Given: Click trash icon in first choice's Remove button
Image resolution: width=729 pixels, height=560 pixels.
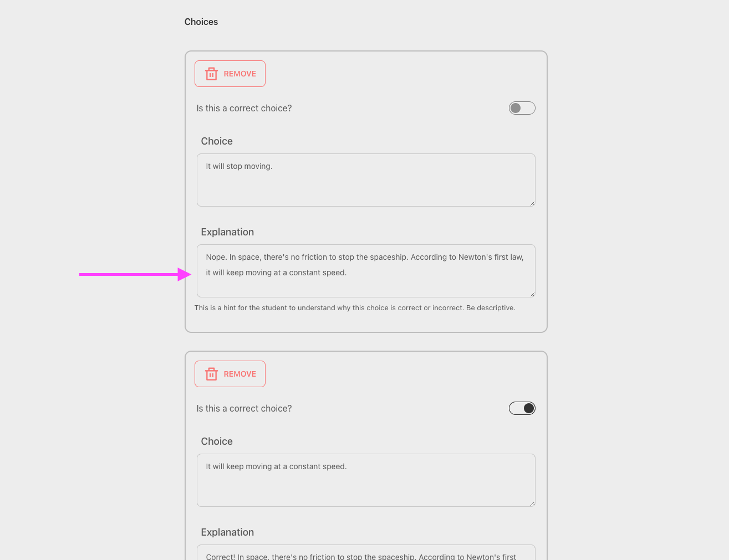Looking at the screenshot, I should click(211, 74).
